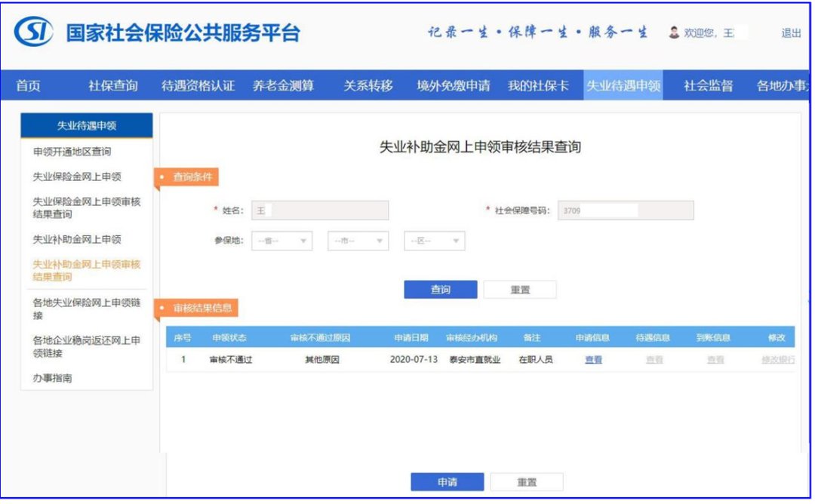Image resolution: width=815 pixels, height=504 pixels.
Task: Open 失业保险金网上申领 sidebar item
Action: (x=77, y=177)
